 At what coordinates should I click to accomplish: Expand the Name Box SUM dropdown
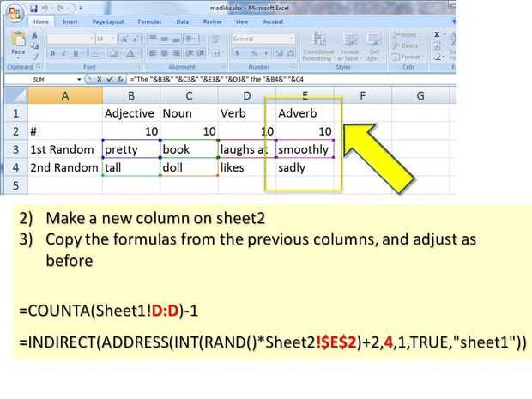[79, 79]
